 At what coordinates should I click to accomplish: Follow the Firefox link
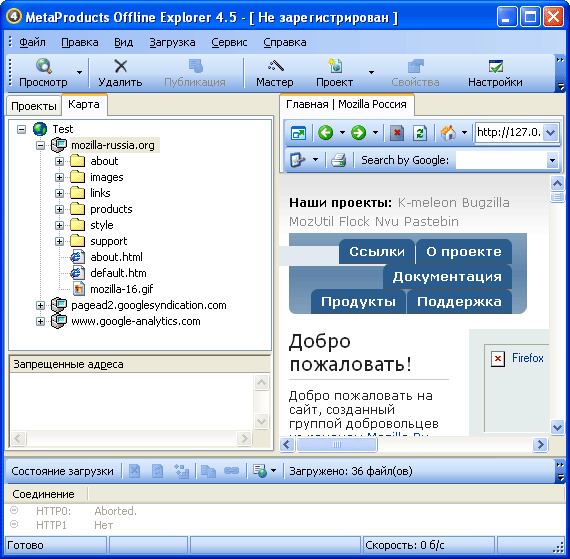tap(527, 358)
